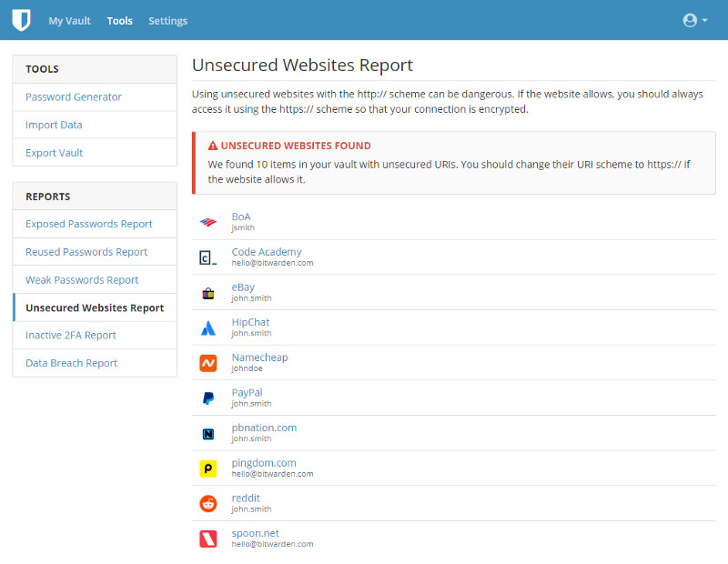Open the Exposed Passwords Report
The width and height of the screenshot is (728, 564).
click(89, 224)
